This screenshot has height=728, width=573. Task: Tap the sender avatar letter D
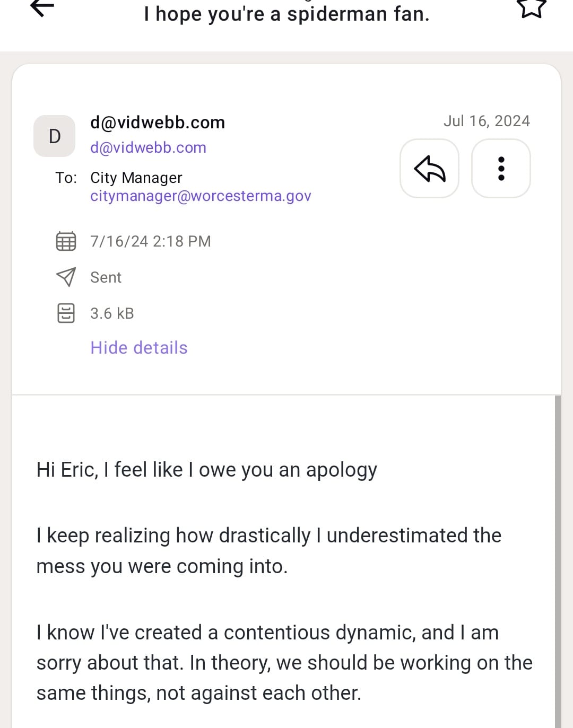[x=55, y=136]
